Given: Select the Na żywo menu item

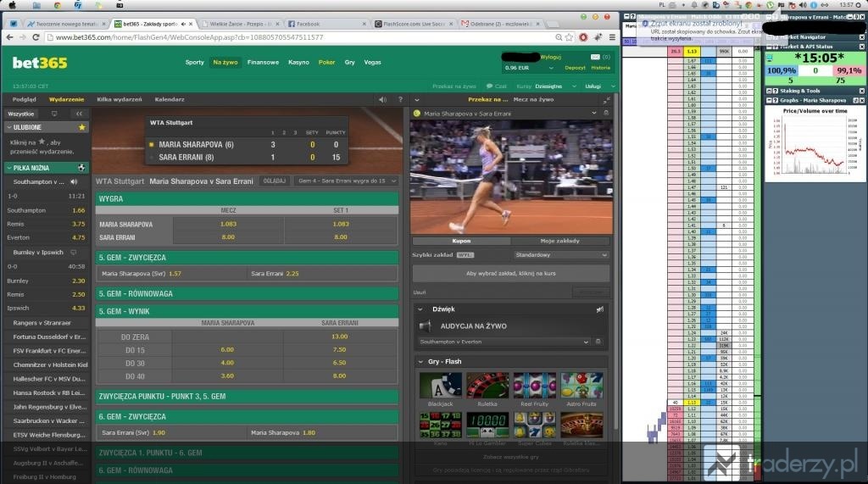Looking at the screenshot, I should tap(225, 63).
